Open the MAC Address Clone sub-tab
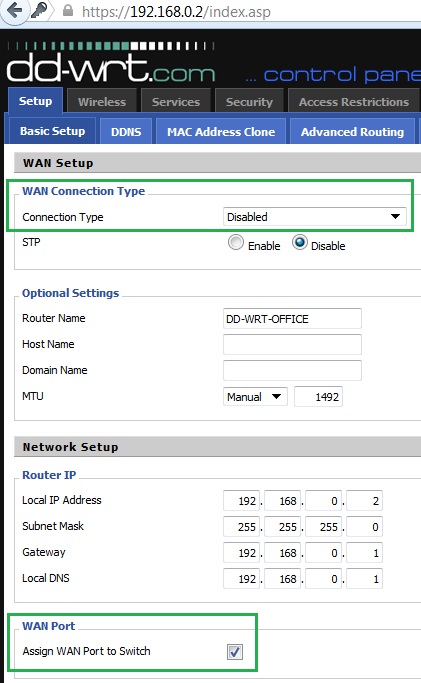Viewport: 421px width, 683px height. click(221, 132)
